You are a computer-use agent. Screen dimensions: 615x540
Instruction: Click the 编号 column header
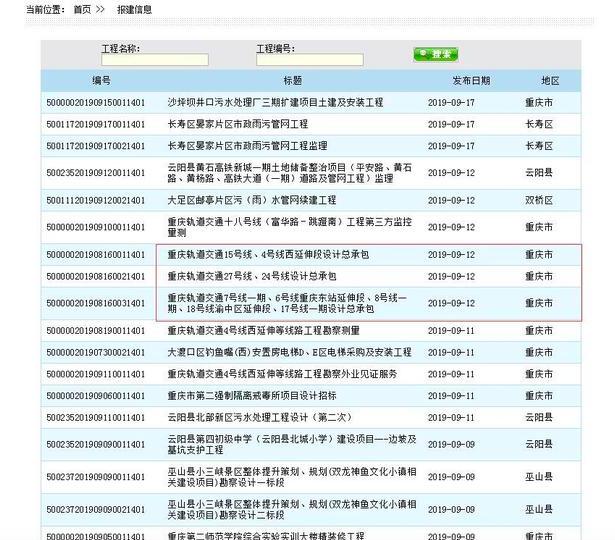101,80
